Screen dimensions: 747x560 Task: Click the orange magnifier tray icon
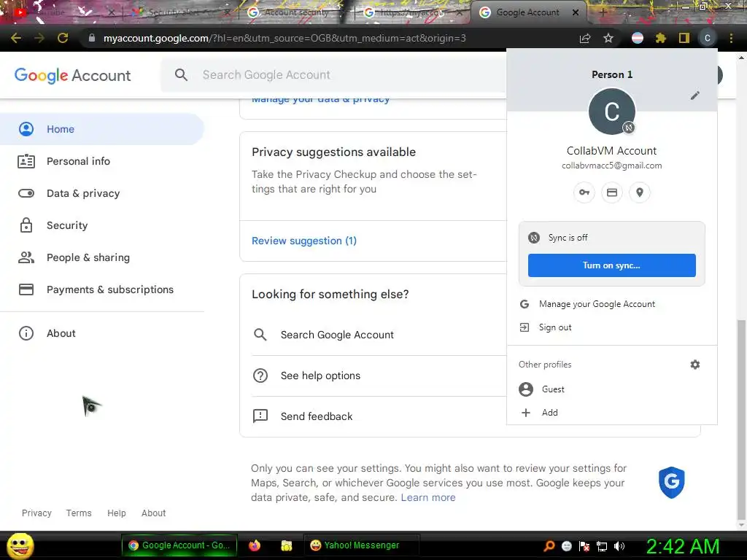point(549,546)
